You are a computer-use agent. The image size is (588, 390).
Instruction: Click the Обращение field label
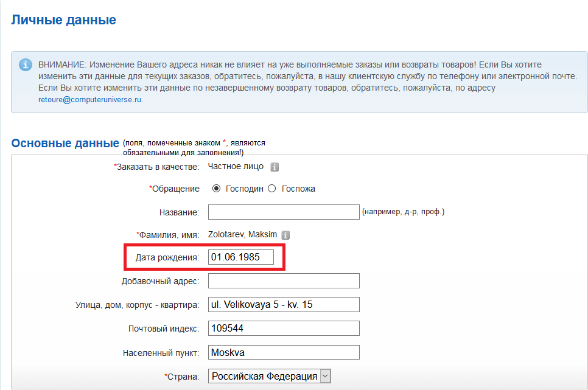coord(174,189)
